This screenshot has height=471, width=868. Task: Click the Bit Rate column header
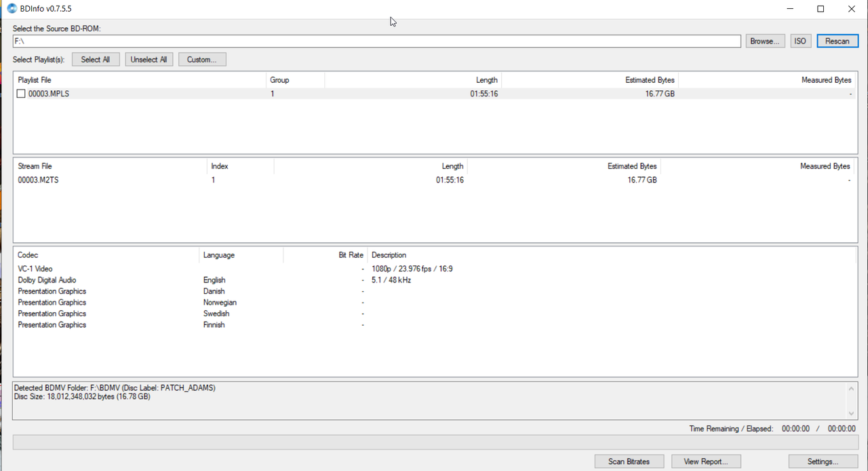coord(325,255)
